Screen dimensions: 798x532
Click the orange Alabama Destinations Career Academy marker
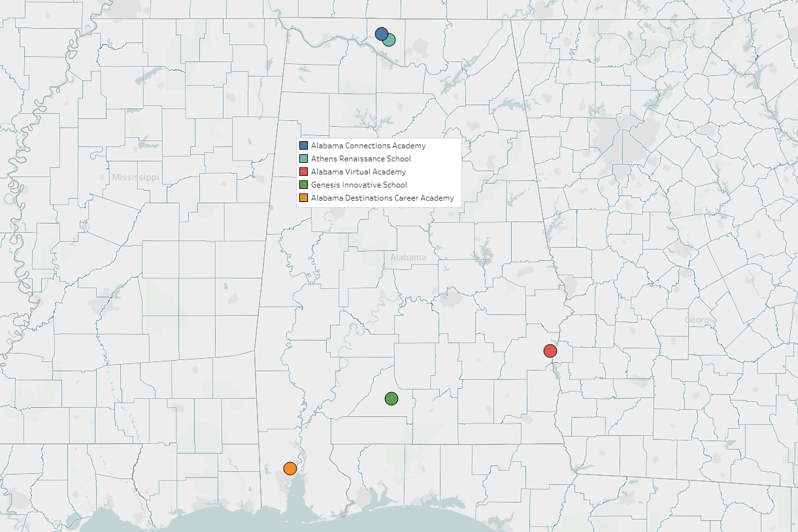(x=290, y=469)
